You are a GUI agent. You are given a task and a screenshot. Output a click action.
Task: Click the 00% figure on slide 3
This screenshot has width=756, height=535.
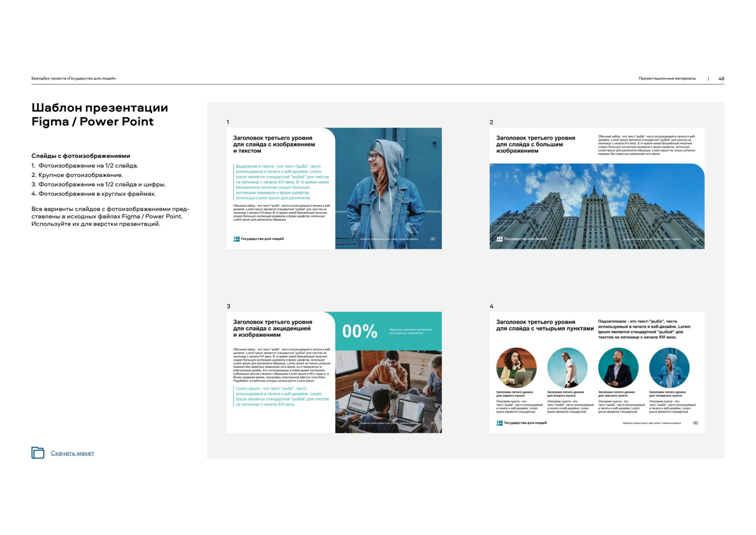(x=360, y=331)
